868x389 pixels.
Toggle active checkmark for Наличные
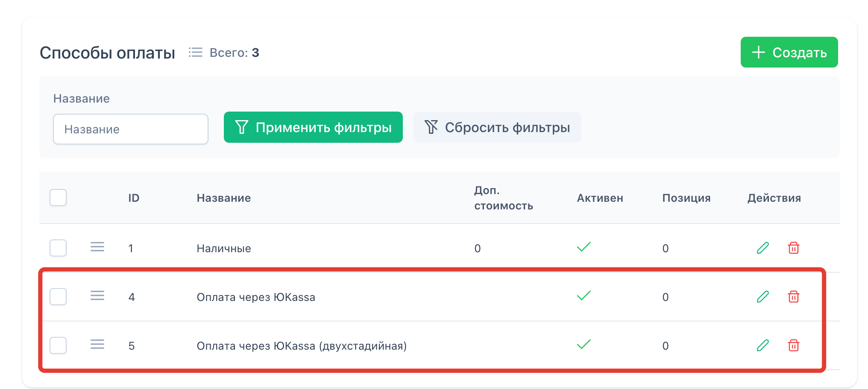coord(584,247)
